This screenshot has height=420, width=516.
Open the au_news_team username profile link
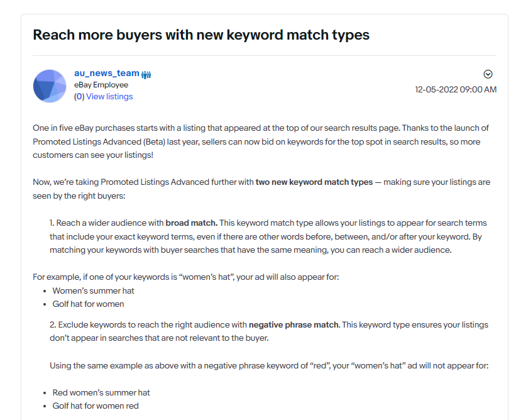pyautogui.click(x=107, y=73)
